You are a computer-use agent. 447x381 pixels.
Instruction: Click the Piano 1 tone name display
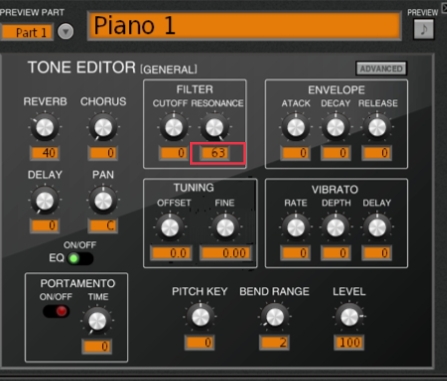click(x=244, y=26)
